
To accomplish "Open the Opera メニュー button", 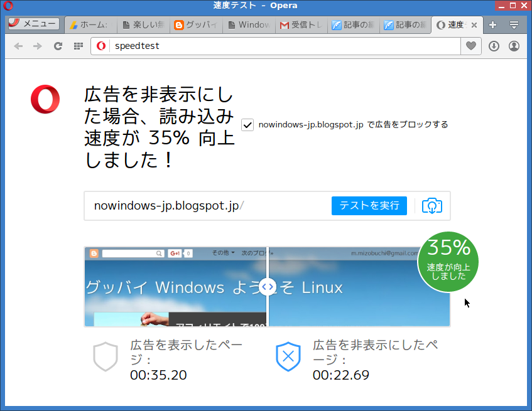I will pos(33,24).
